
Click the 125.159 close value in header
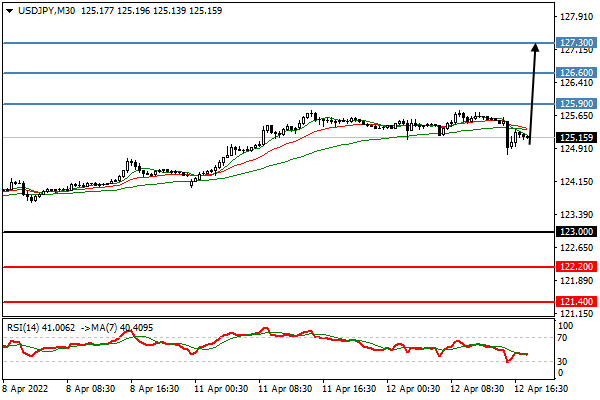point(205,11)
